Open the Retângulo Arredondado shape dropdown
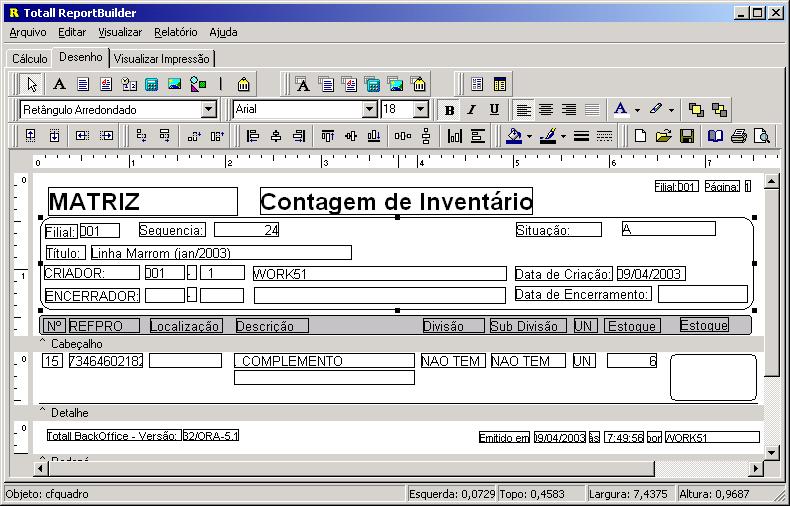 point(208,110)
